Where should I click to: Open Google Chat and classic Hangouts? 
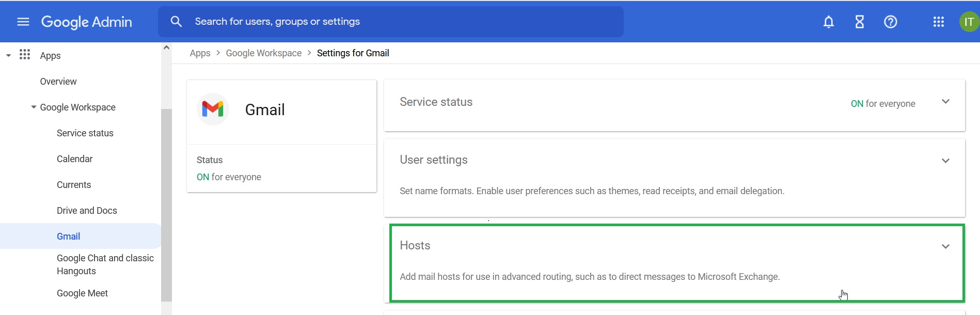point(105,264)
